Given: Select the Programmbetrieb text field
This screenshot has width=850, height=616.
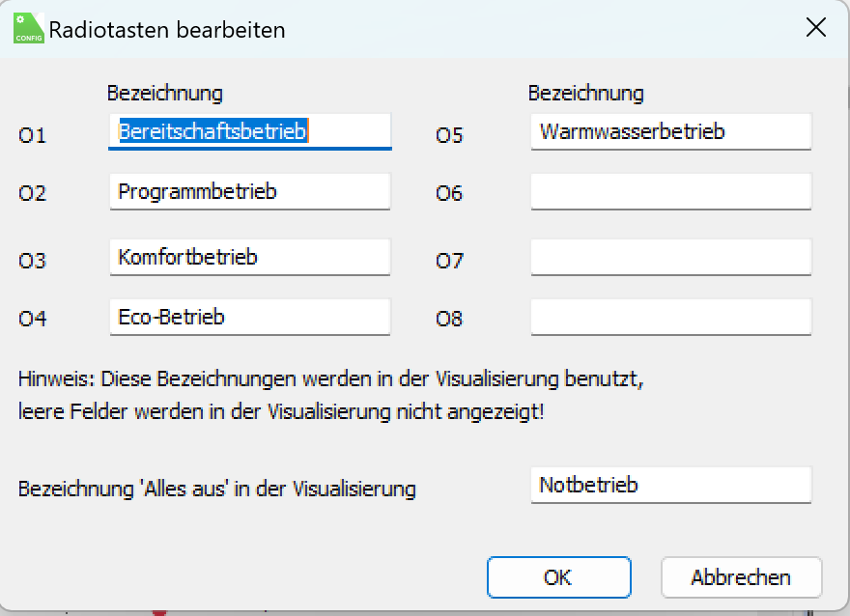Looking at the screenshot, I should (x=250, y=191).
